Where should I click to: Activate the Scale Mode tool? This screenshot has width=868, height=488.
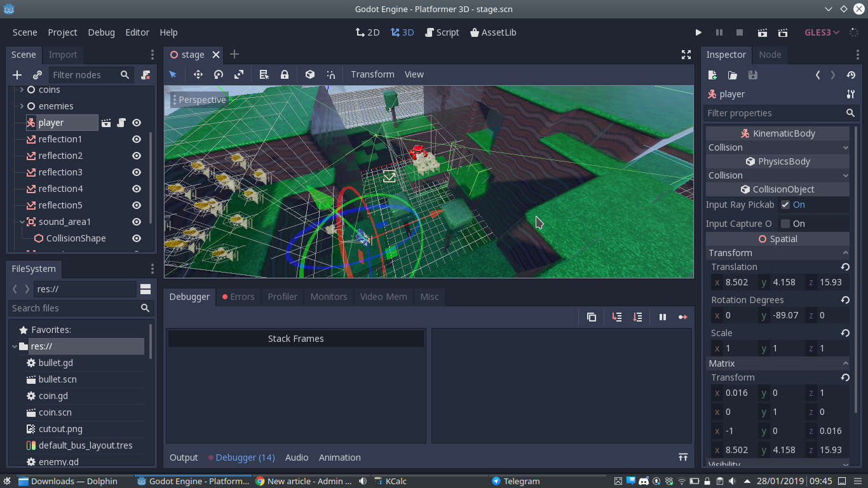239,74
